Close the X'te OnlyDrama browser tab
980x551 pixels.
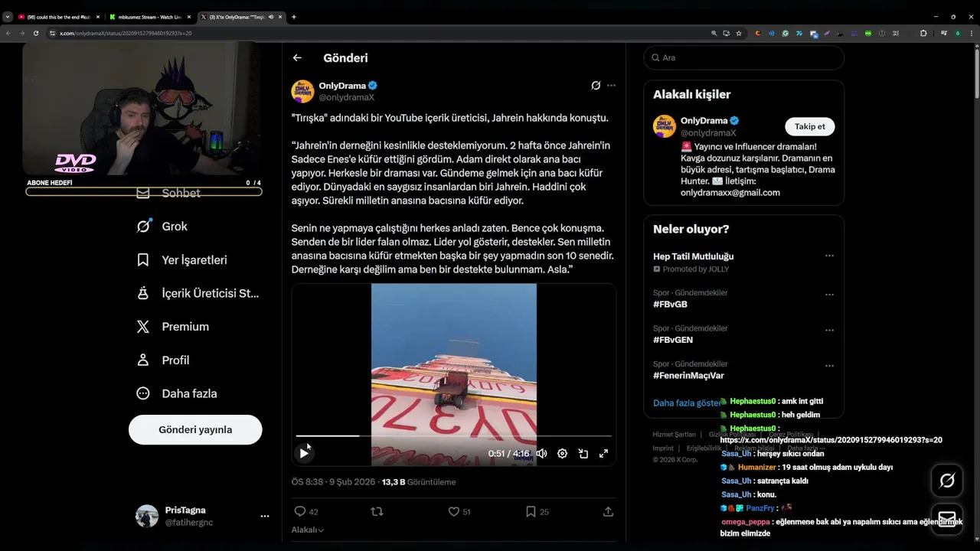pyautogui.click(x=280, y=17)
